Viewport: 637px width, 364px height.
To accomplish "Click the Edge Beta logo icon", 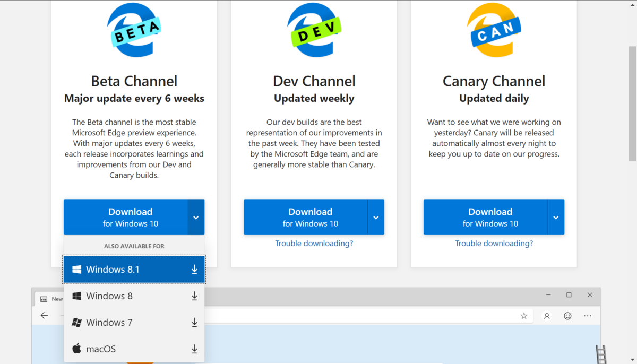I will point(134,30).
